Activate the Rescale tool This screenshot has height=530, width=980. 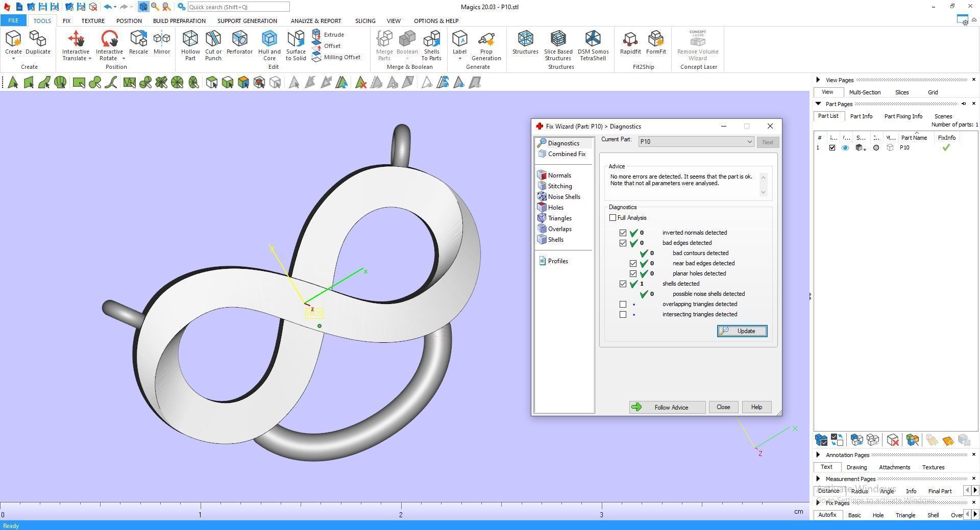pyautogui.click(x=138, y=43)
